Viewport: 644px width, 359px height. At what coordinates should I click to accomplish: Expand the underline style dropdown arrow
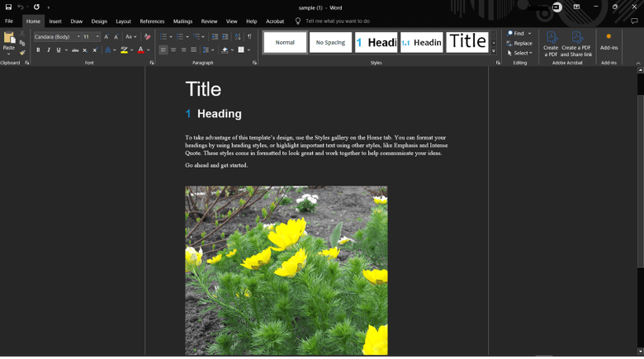(x=66, y=50)
